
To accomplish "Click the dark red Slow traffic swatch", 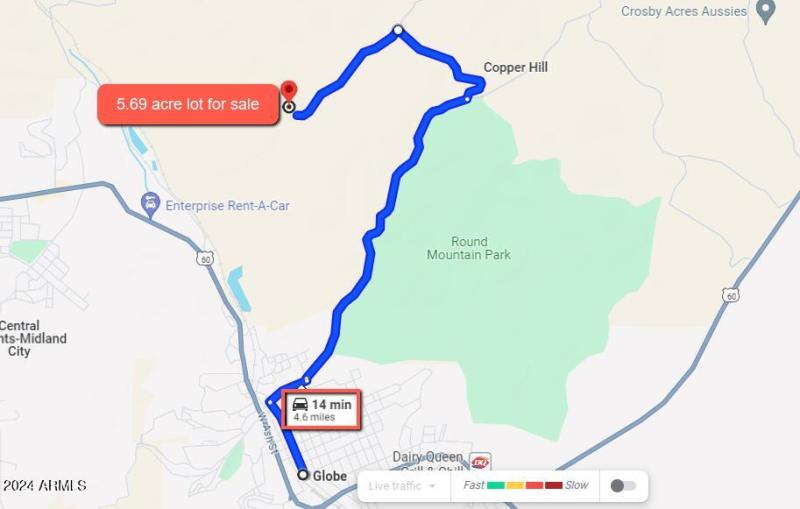I will point(553,485).
